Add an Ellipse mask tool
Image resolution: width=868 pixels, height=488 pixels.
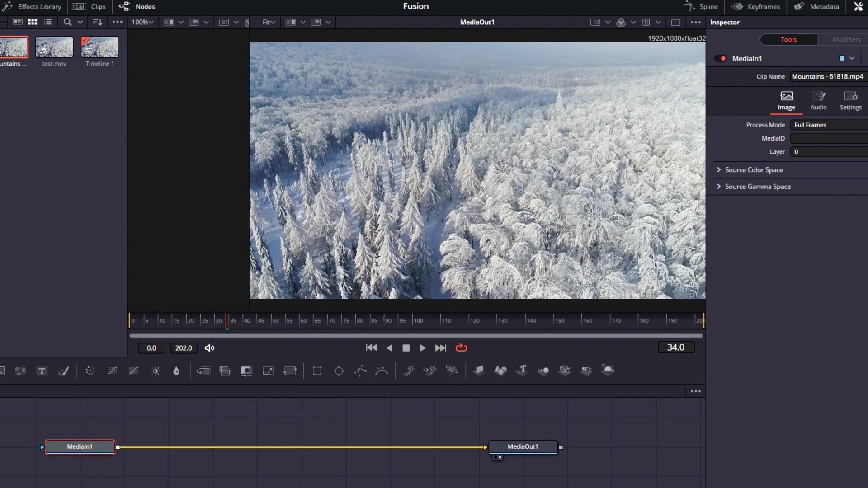[339, 371]
